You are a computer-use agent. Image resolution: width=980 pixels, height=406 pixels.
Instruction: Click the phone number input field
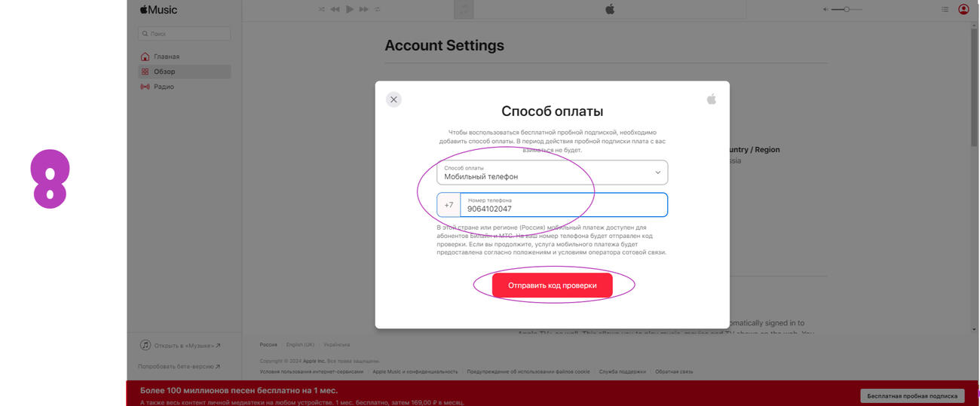(x=562, y=205)
